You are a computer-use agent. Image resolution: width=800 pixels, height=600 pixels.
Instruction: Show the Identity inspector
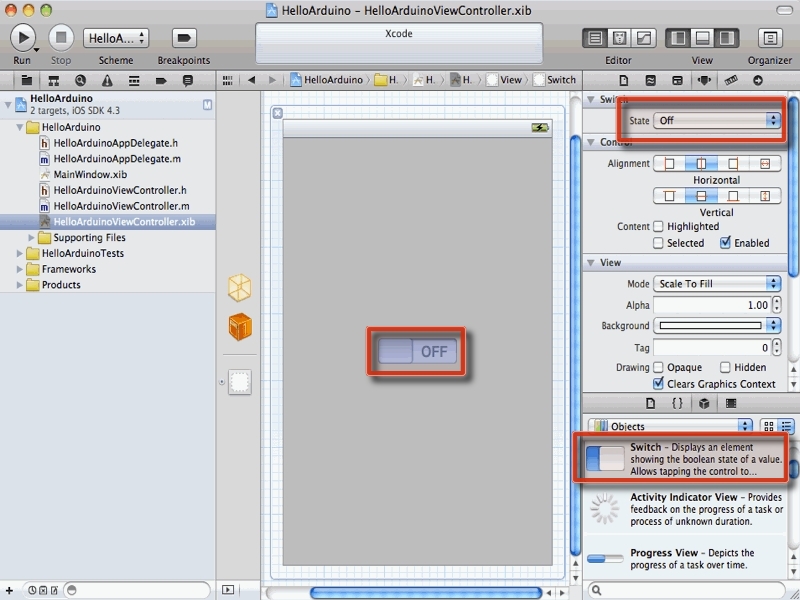tap(677, 80)
